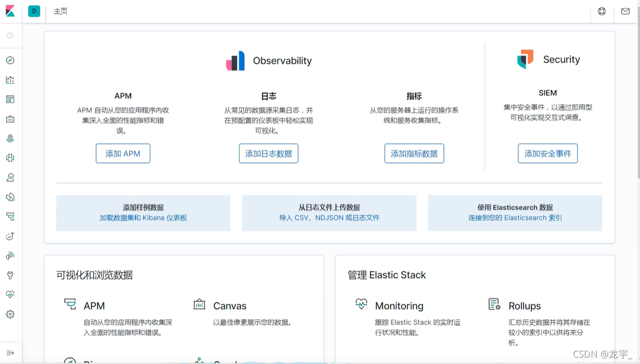Open Discover compass icon in sidebar
Image resolution: width=640 pixels, height=364 pixels.
10,60
